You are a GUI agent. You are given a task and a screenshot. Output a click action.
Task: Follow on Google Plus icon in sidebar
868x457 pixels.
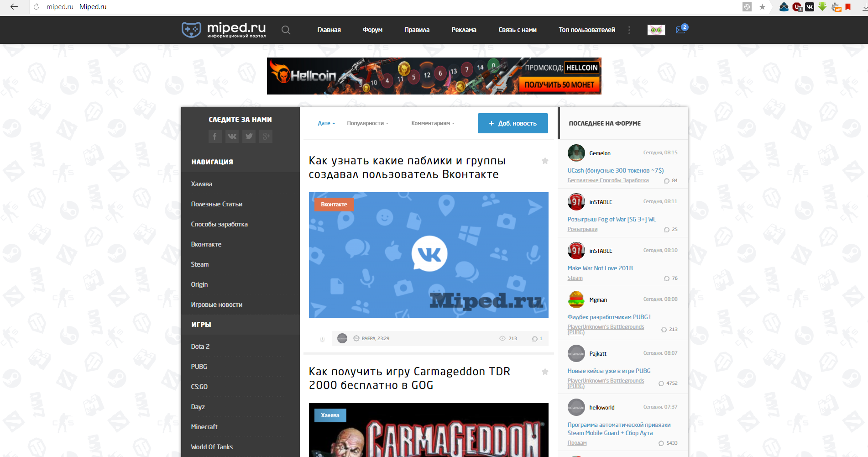(266, 136)
